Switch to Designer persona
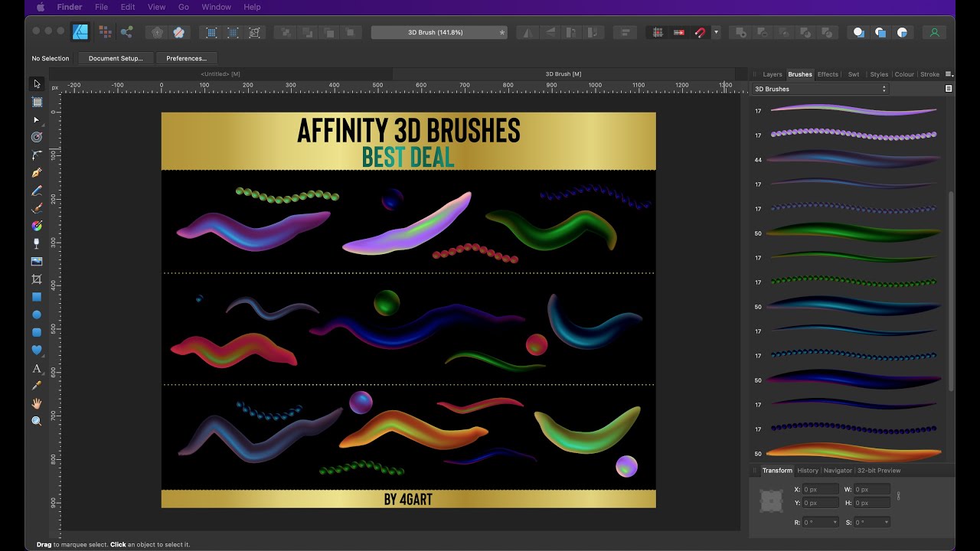 80,32
